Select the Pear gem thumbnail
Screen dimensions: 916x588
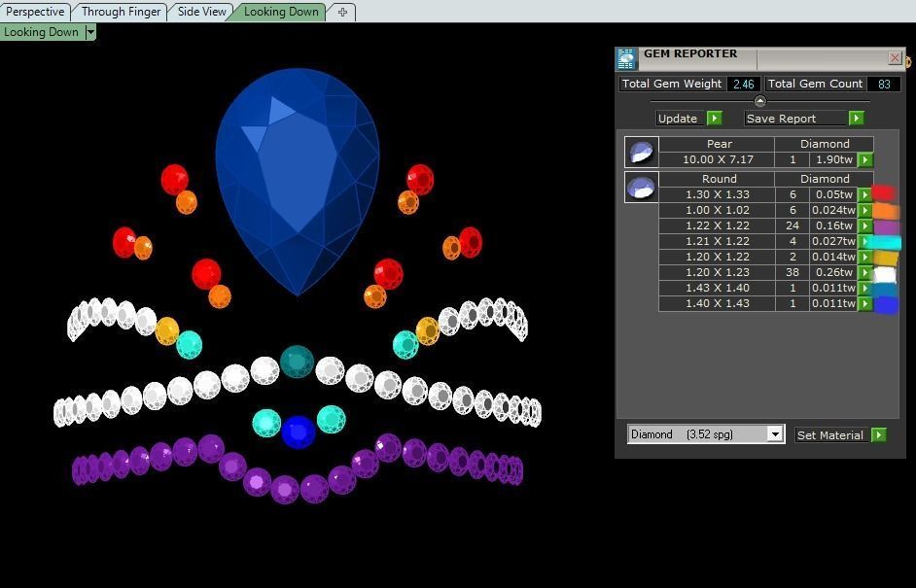coord(642,153)
